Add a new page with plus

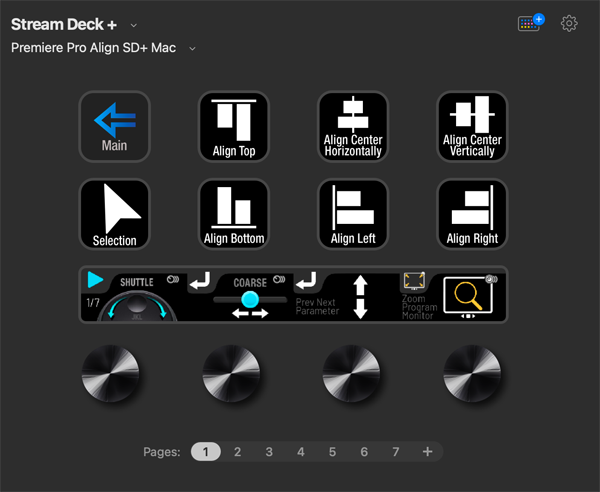click(427, 452)
